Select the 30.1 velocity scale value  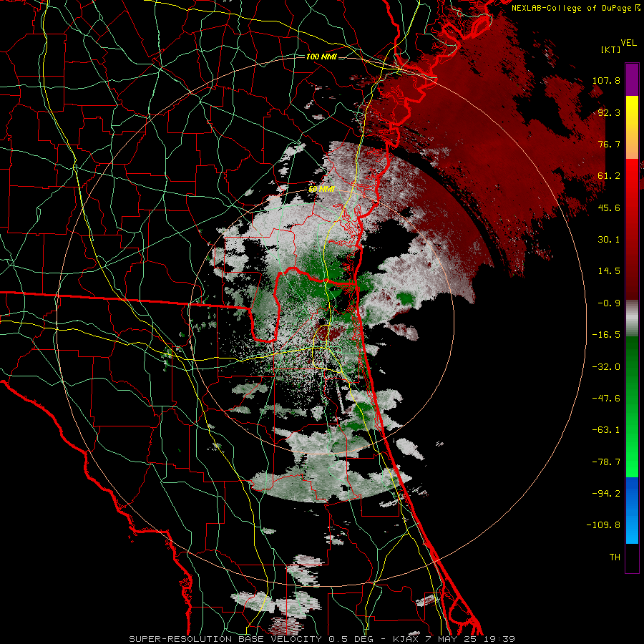tap(609, 240)
